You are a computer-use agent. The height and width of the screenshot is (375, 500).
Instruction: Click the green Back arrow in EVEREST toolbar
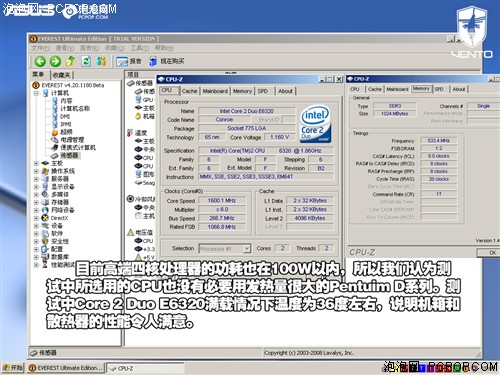coord(40,61)
